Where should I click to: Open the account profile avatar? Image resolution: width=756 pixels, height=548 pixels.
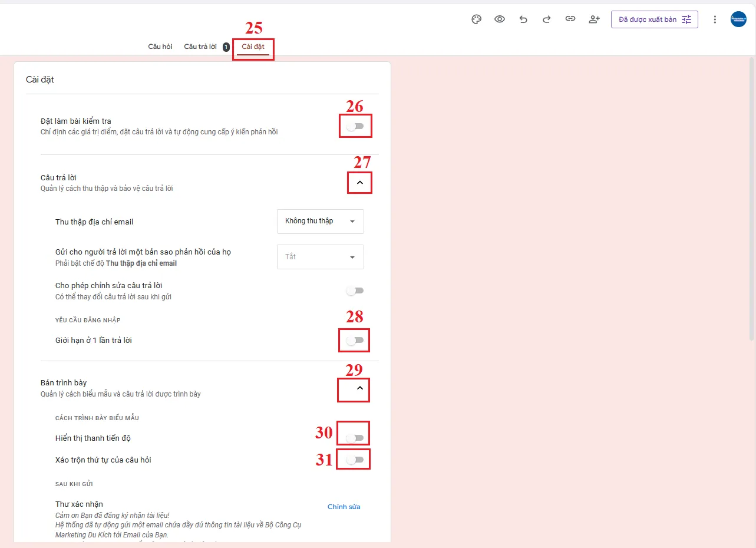738,19
